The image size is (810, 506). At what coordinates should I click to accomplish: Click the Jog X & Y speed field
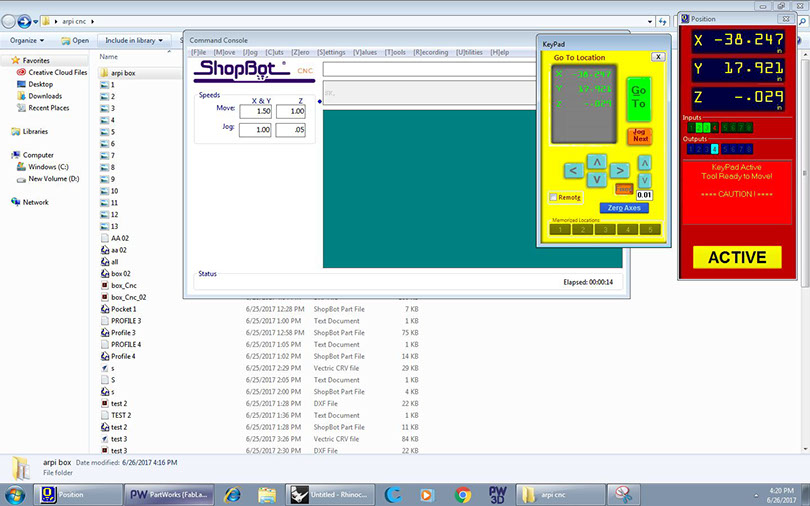pyautogui.click(x=255, y=130)
